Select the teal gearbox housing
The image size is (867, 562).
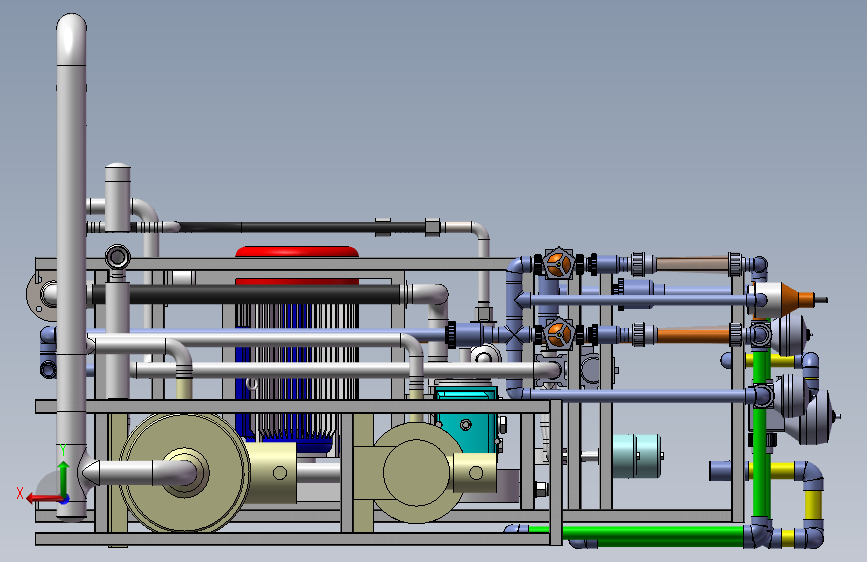[466, 419]
